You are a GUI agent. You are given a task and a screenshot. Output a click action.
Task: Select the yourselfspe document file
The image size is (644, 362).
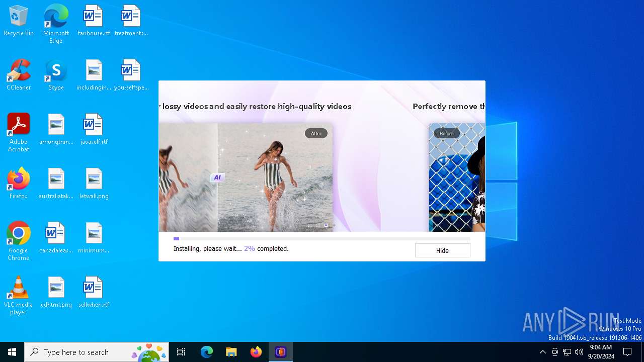tap(131, 75)
